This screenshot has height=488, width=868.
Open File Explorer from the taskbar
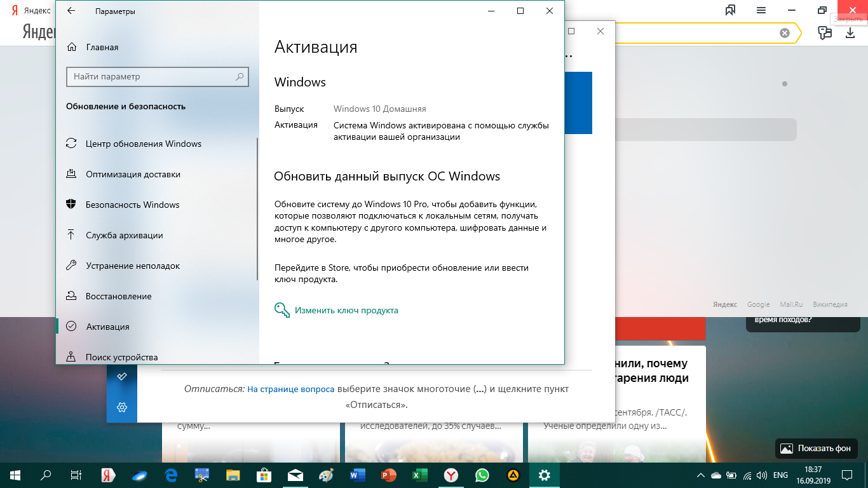click(x=233, y=475)
